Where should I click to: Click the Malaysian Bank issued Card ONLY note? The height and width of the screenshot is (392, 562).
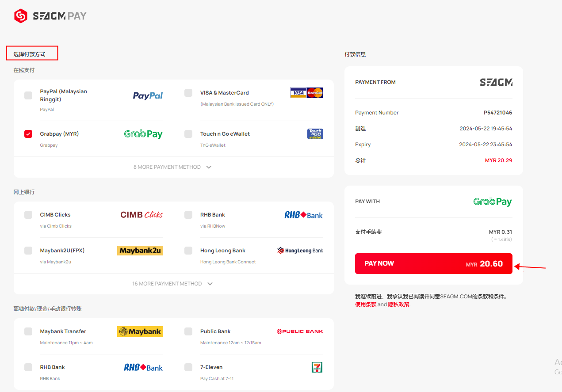coord(237,104)
